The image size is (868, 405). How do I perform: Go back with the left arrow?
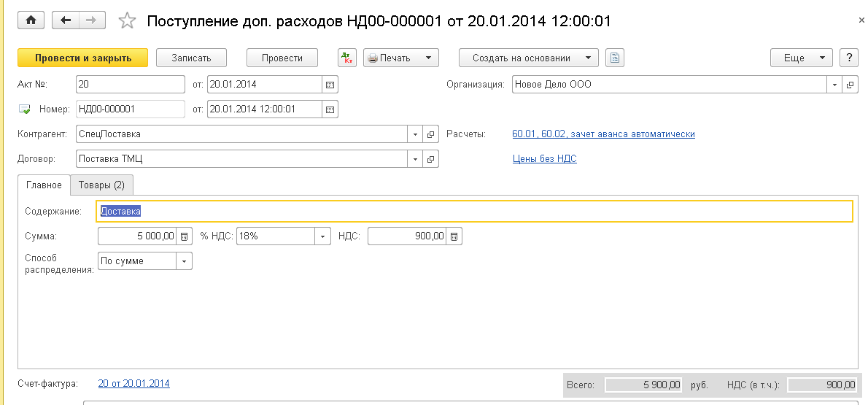[x=66, y=20]
